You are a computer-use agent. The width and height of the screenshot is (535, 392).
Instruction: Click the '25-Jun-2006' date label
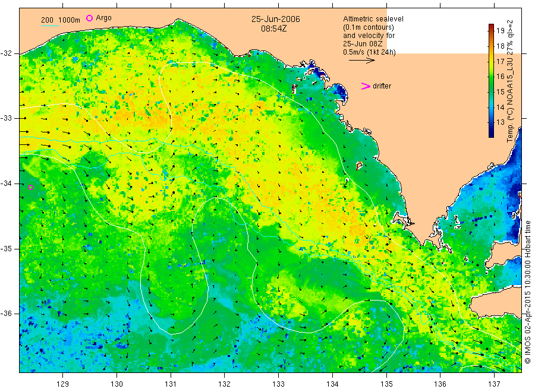276,19
